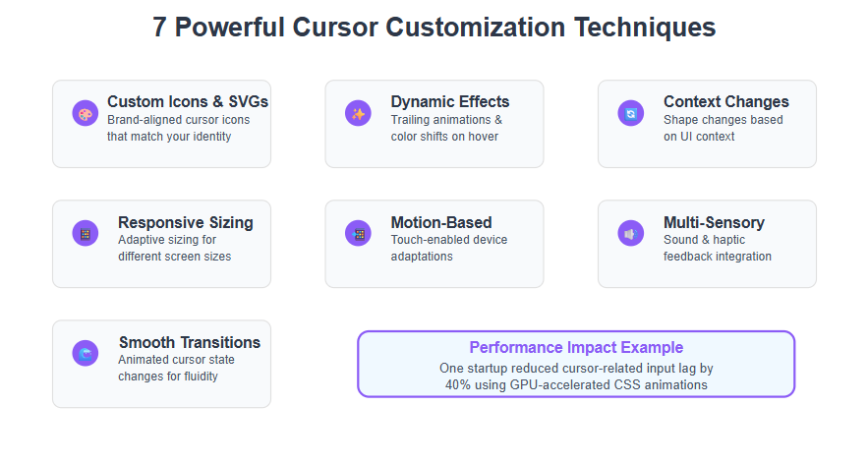The height and width of the screenshot is (464, 868).
Task: Select the Dynamic Effects heading
Action: coord(450,102)
